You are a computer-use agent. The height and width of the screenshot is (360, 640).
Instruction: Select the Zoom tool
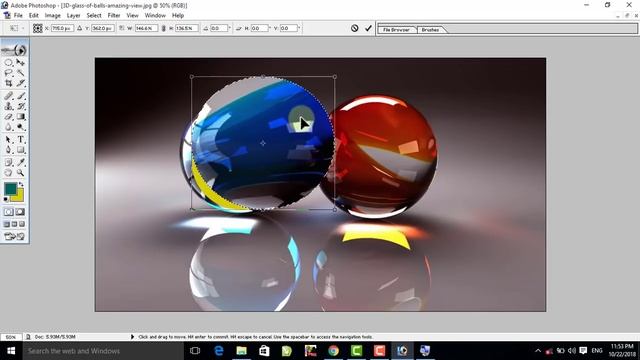[20, 173]
